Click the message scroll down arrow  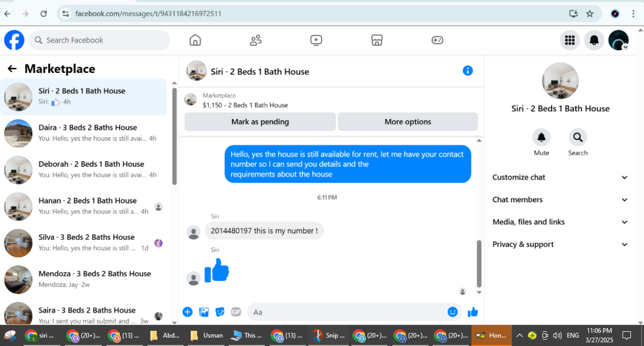[479, 292]
